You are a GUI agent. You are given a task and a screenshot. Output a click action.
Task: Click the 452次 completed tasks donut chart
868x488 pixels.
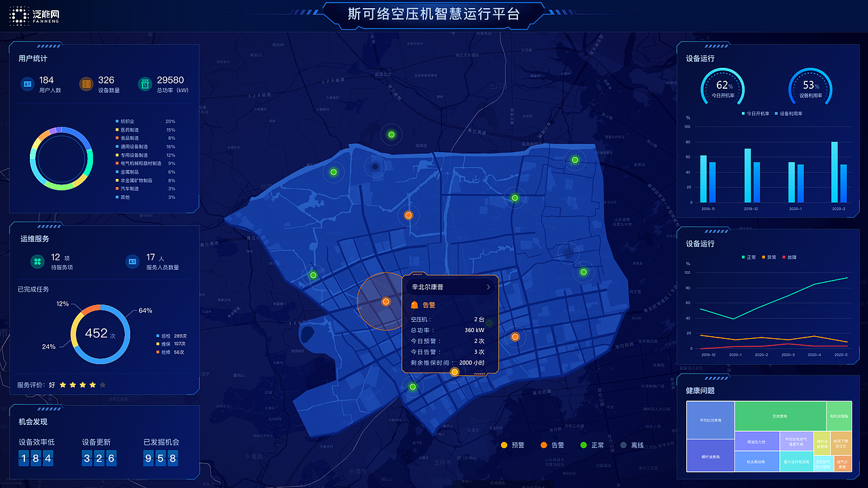[100, 333]
